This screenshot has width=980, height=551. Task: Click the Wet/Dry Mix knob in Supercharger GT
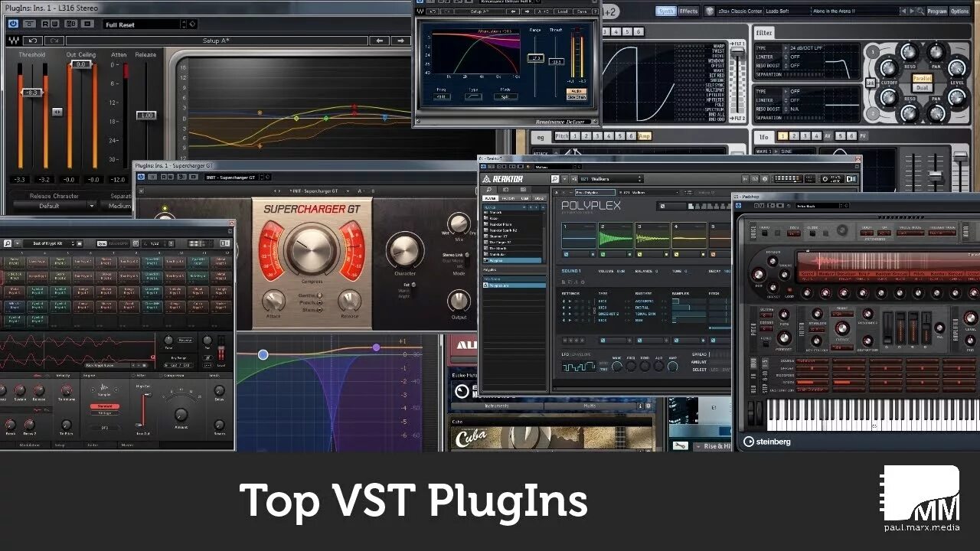[x=459, y=223]
